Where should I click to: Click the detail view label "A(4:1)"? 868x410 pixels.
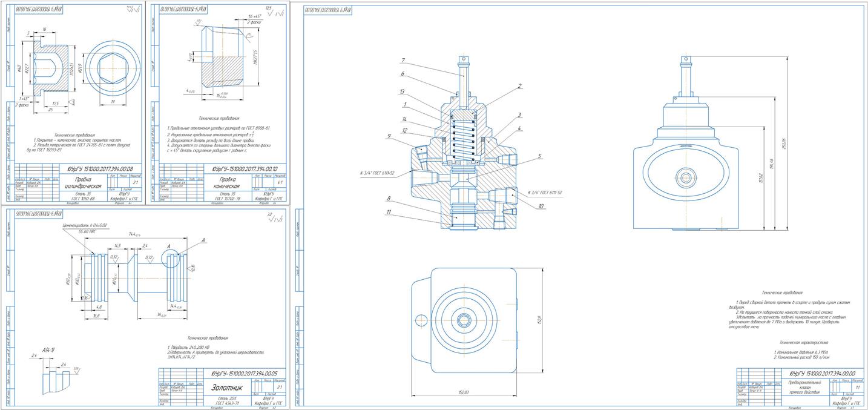[x=49, y=350]
